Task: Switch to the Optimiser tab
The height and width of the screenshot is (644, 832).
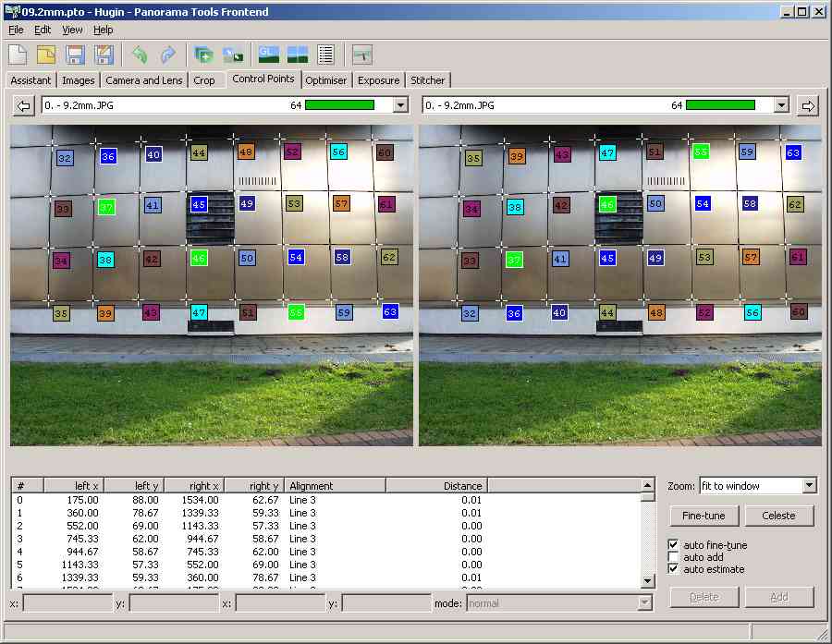Action: (326, 80)
